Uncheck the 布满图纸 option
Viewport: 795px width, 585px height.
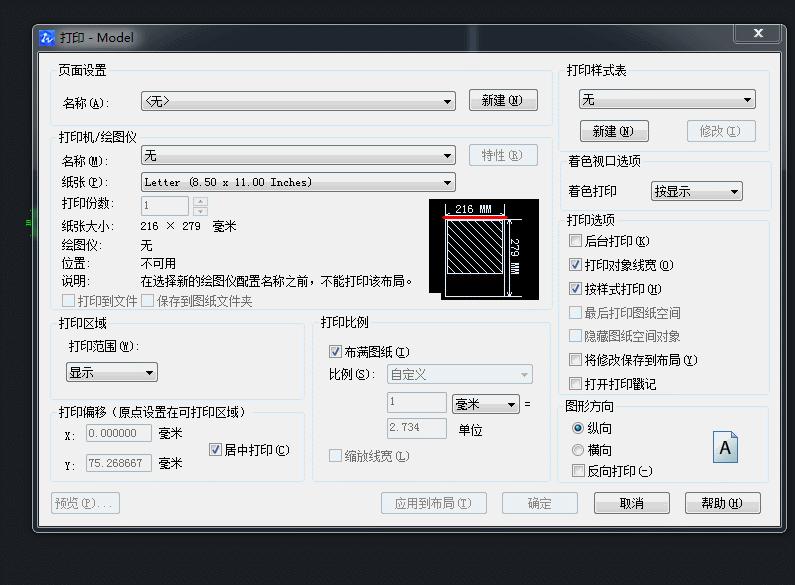tap(335, 352)
